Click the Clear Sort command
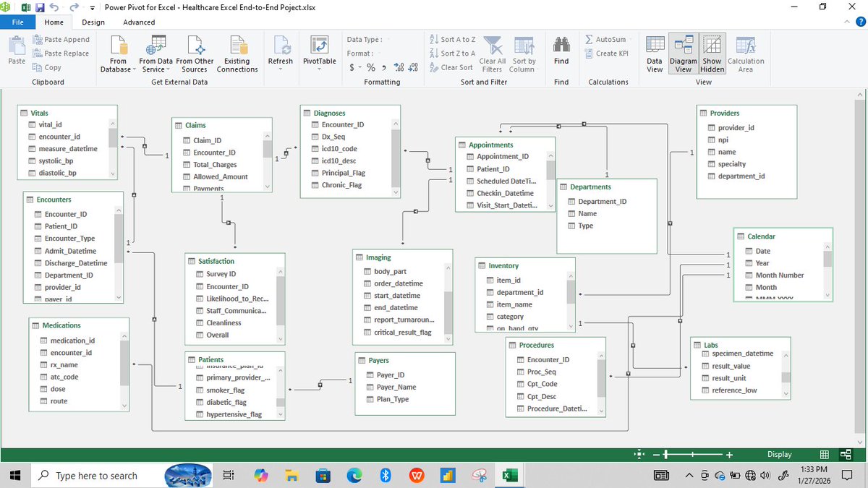868x488 pixels. point(451,67)
